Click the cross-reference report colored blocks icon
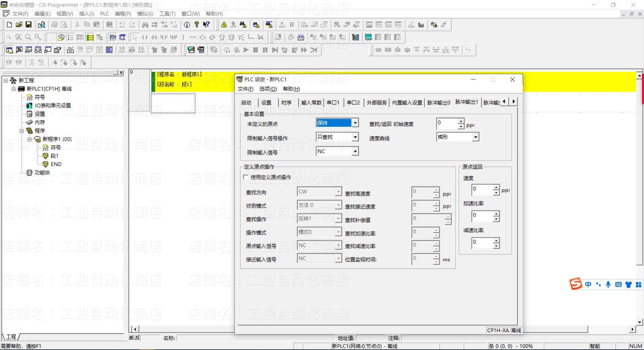The height and width of the screenshot is (350, 644). click(x=356, y=37)
